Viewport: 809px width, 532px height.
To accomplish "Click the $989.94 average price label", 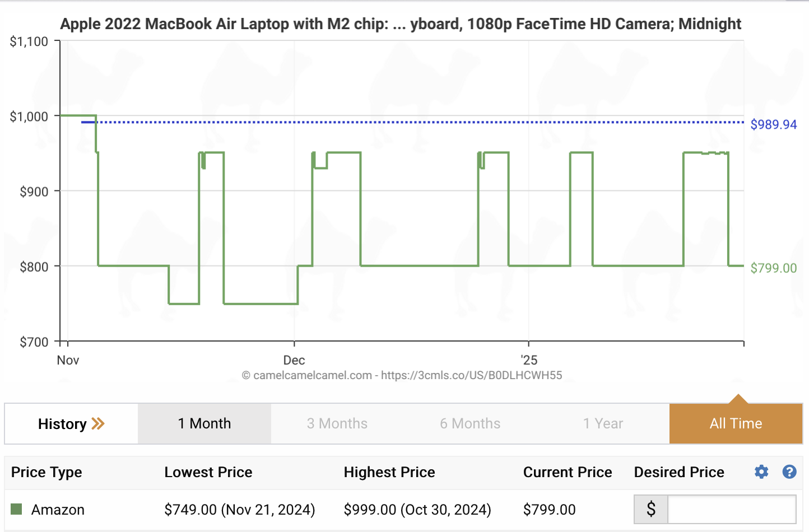I will tap(773, 124).
